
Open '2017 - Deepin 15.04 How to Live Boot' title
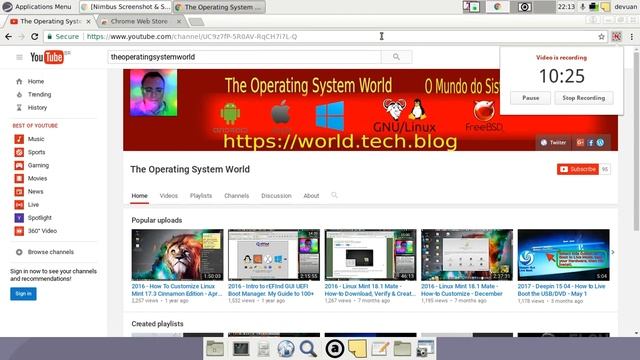(x=562, y=290)
